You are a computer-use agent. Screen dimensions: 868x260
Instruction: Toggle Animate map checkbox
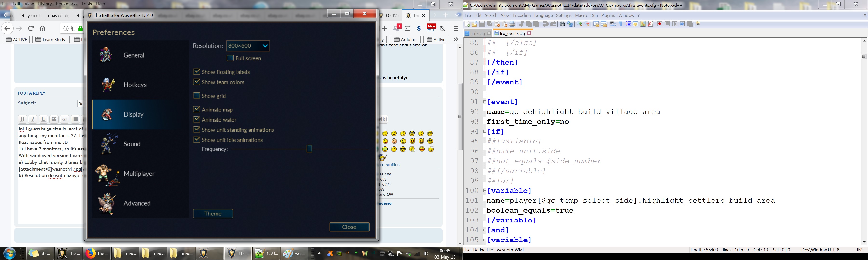(197, 109)
